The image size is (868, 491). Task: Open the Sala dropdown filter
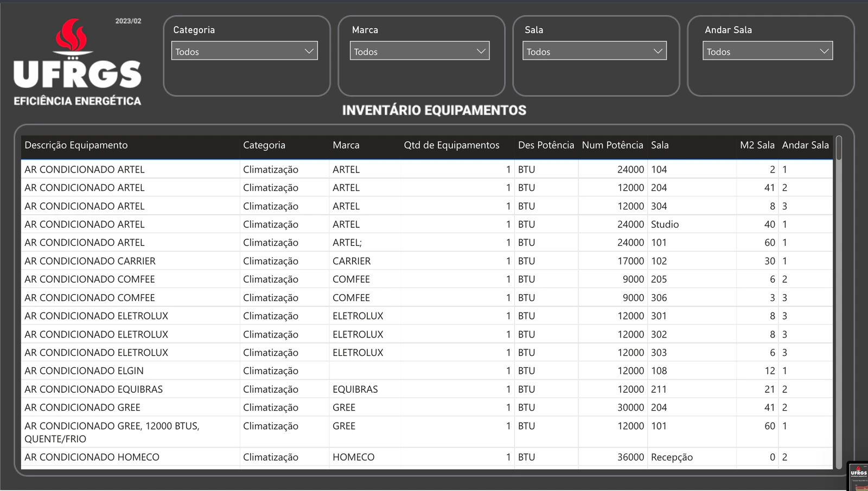click(595, 51)
